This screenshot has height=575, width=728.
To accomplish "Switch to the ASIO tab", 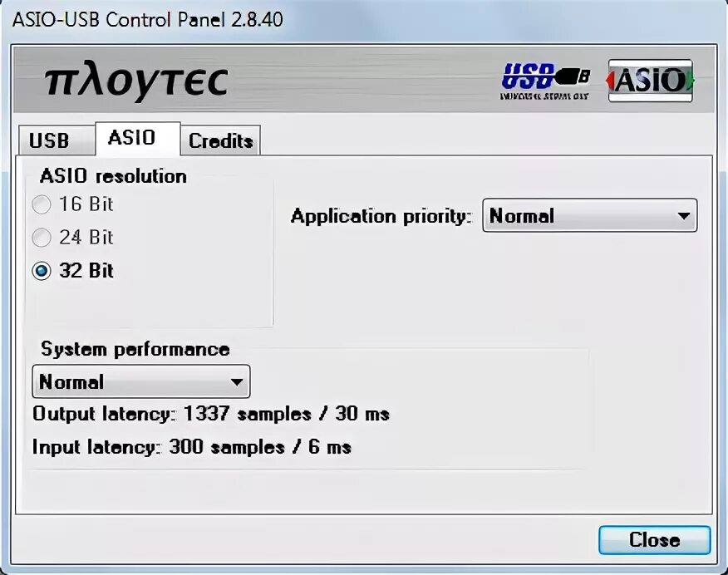I will pos(137,138).
